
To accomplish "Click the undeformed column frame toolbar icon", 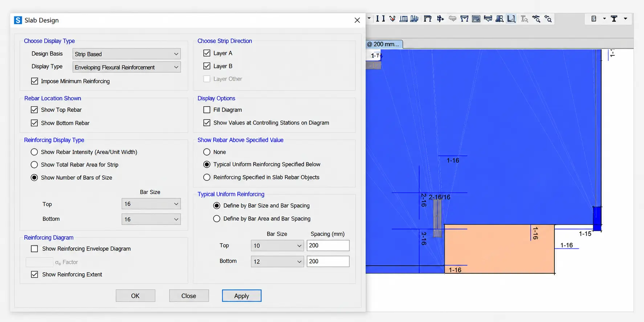I will pyautogui.click(x=403, y=19).
